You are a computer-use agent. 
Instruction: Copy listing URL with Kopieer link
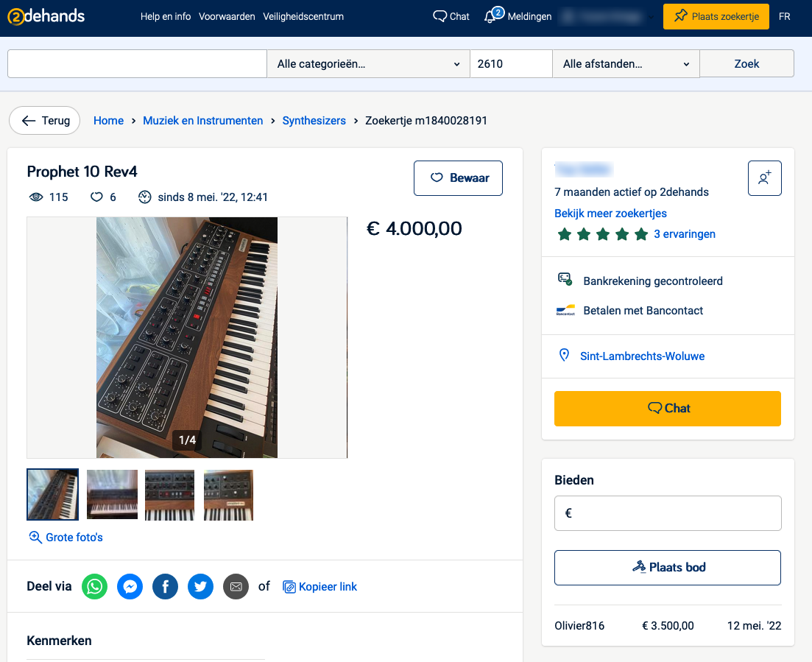[319, 586]
